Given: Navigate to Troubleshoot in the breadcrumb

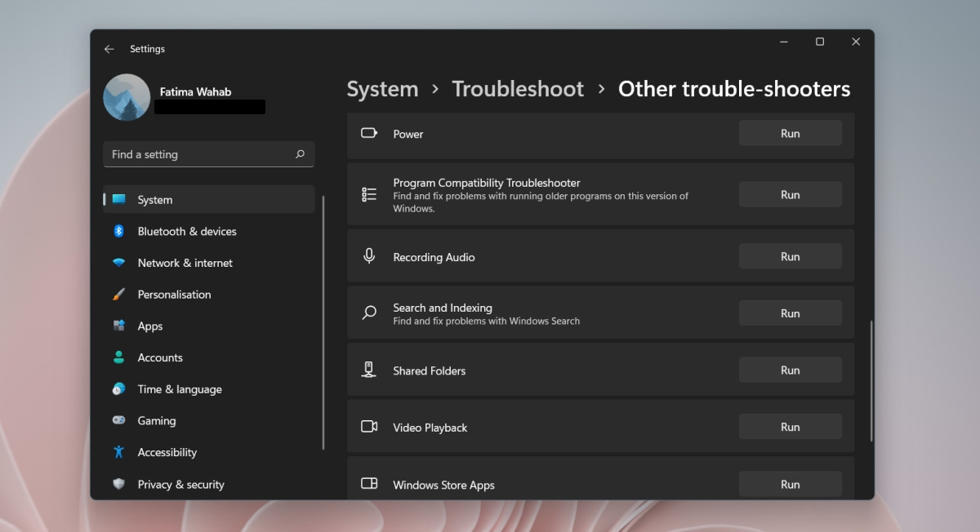Looking at the screenshot, I should pos(518,89).
